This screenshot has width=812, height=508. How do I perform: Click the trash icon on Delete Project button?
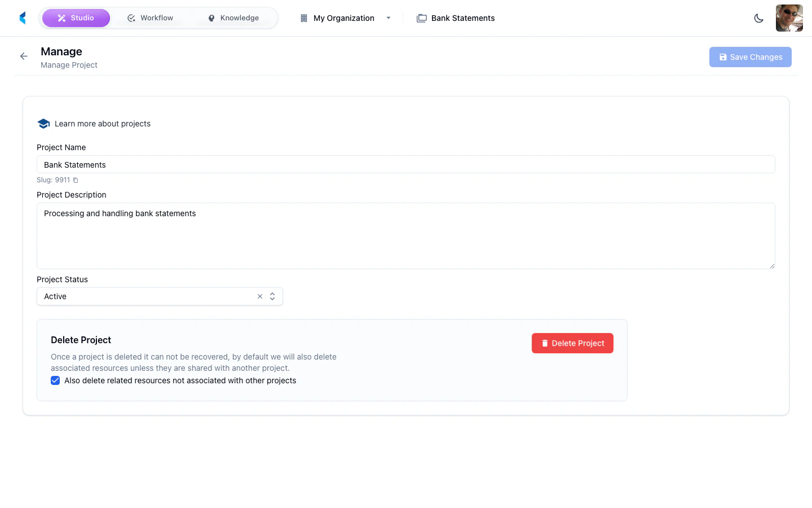click(545, 343)
